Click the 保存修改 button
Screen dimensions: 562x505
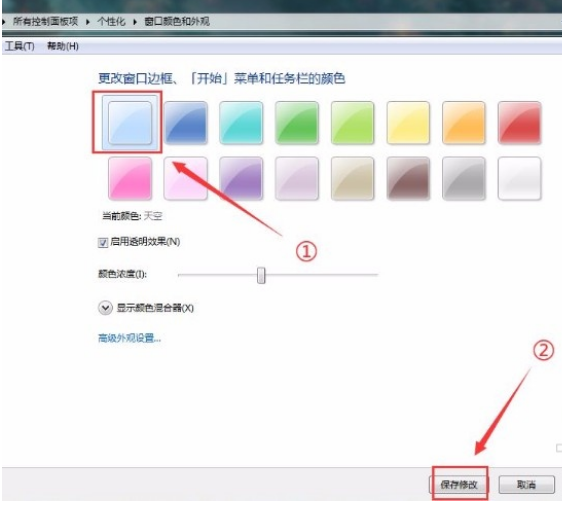coord(459,485)
